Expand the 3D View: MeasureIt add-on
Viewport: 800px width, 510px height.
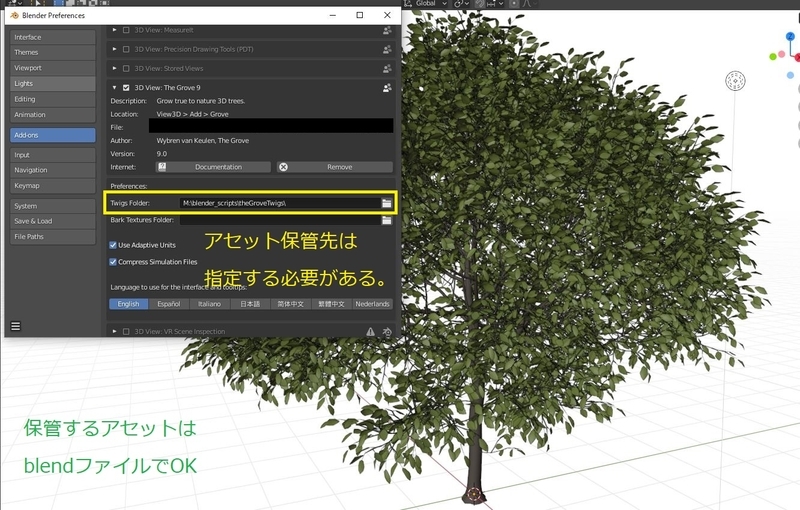pyautogui.click(x=114, y=30)
